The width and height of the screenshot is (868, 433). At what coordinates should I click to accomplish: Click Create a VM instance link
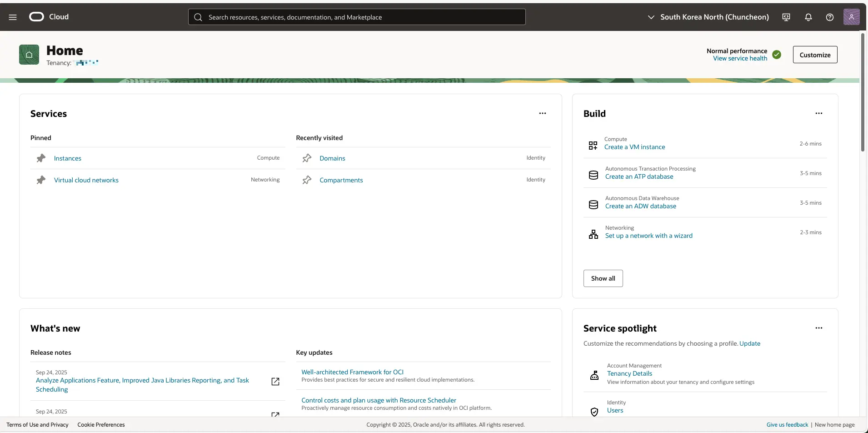[x=634, y=147]
